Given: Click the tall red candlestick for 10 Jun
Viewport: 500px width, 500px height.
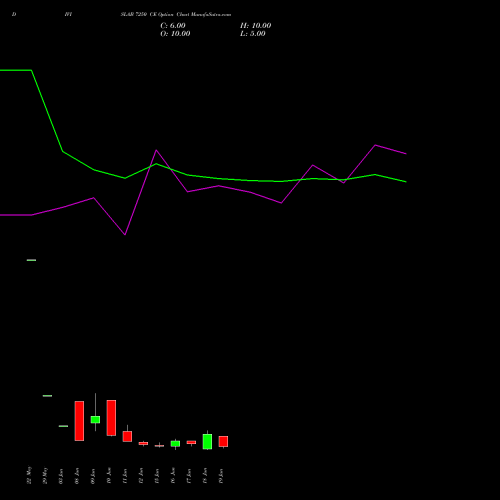Looking at the screenshot, I should 111,418.
